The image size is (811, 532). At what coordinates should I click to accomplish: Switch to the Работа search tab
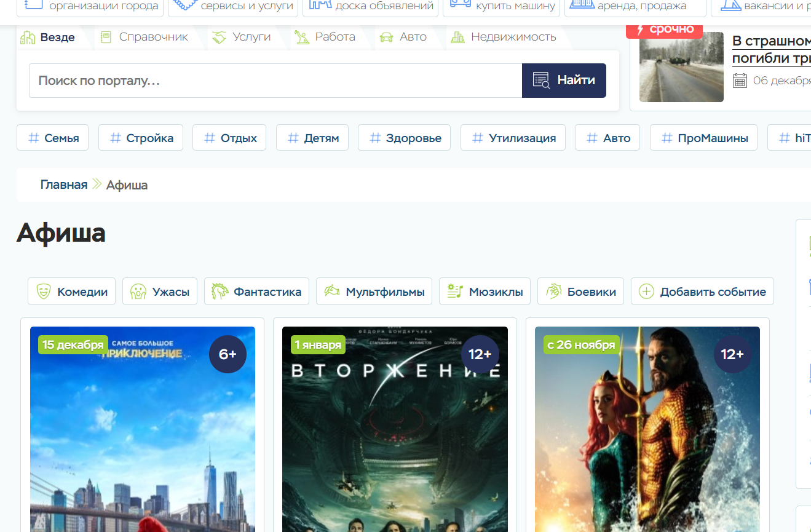[334, 37]
